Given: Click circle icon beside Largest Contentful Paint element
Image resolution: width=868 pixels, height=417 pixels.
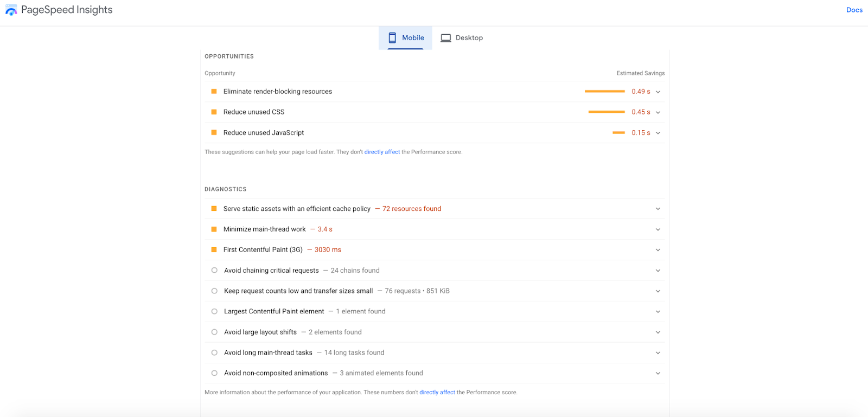Looking at the screenshot, I should tap(214, 311).
